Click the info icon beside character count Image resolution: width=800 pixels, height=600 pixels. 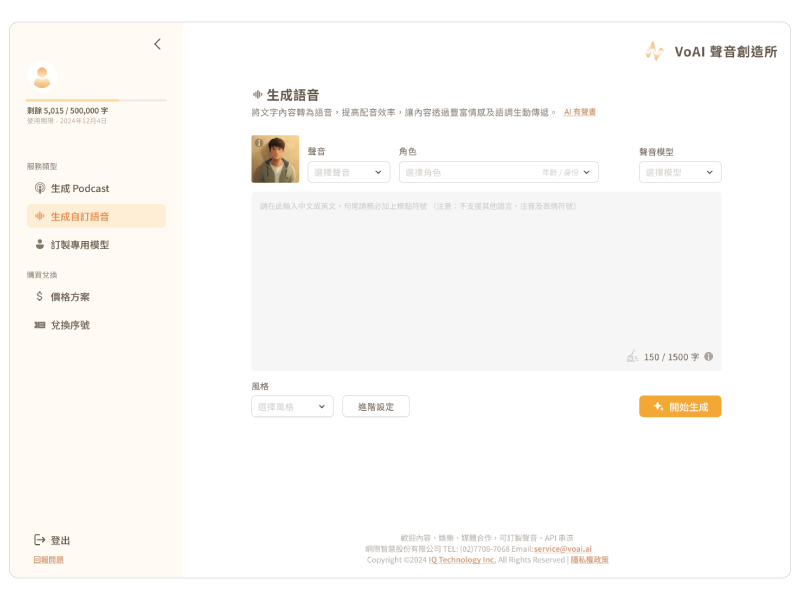708,356
